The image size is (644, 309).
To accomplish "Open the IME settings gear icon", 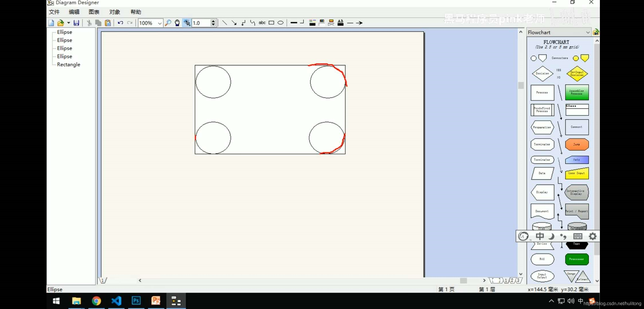I will tap(592, 236).
